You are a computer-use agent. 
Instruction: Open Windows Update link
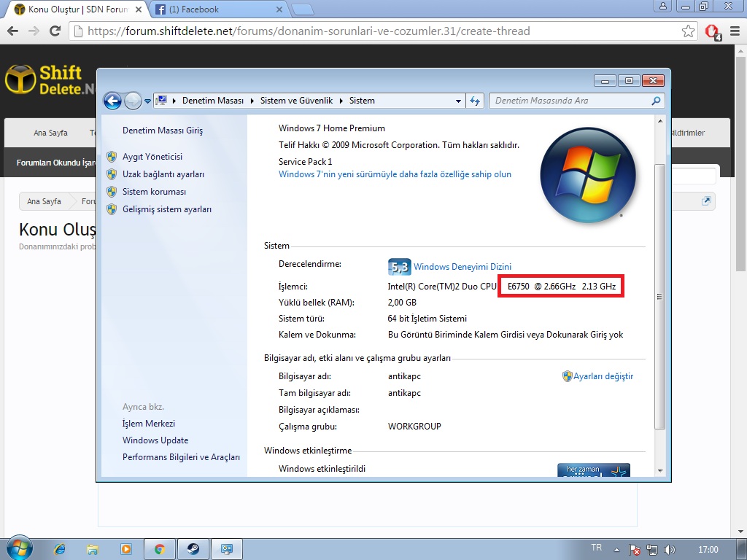(x=155, y=440)
